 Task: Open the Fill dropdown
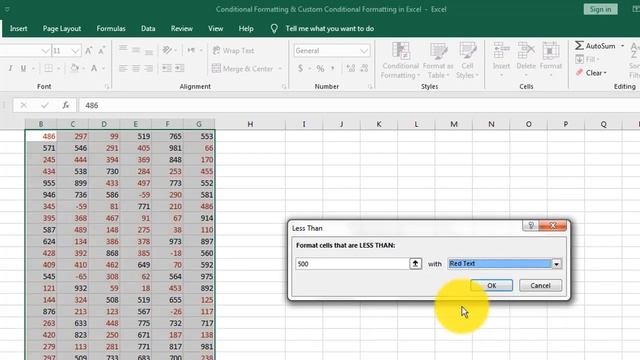click(x=588, y=60)
